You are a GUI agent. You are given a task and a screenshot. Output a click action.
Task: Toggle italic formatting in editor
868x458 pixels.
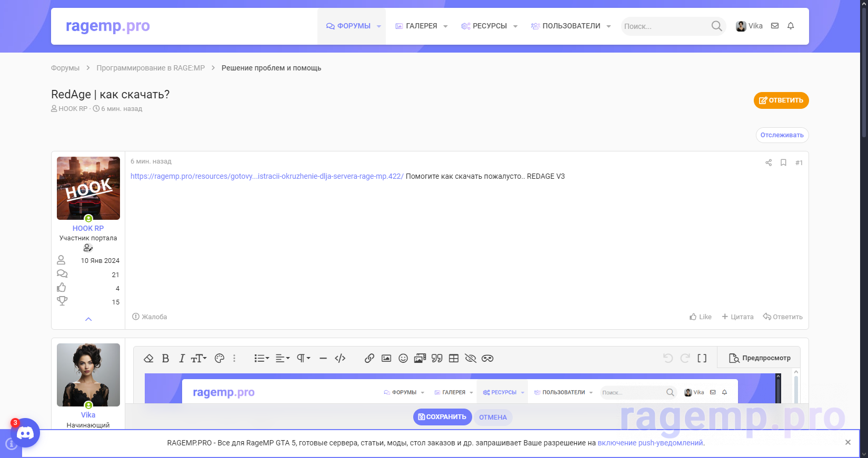click(182, 358)
